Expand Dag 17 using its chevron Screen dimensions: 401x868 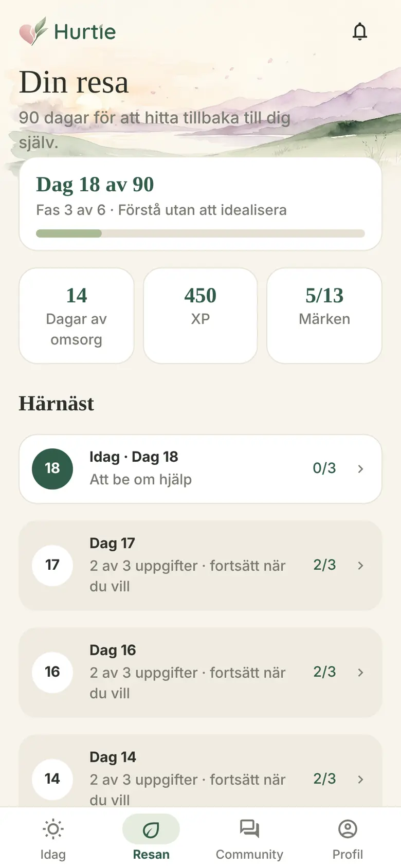pyautogui.click(x=360, y=565)
